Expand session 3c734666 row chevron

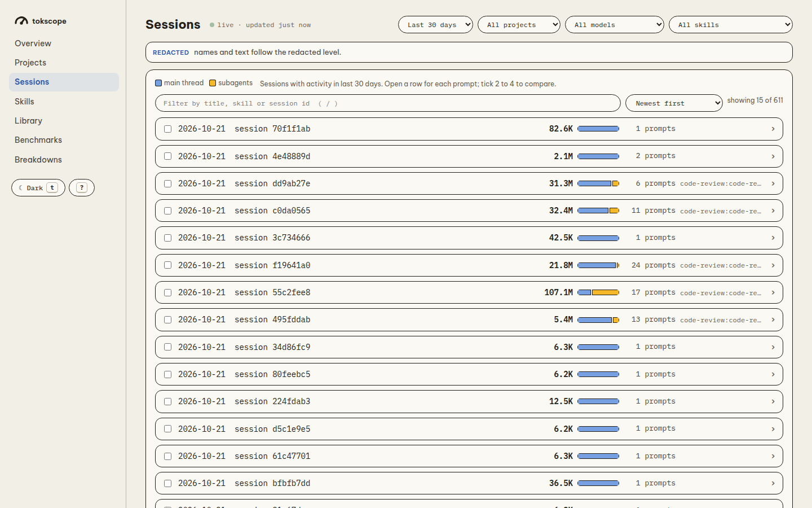point(773,238)
